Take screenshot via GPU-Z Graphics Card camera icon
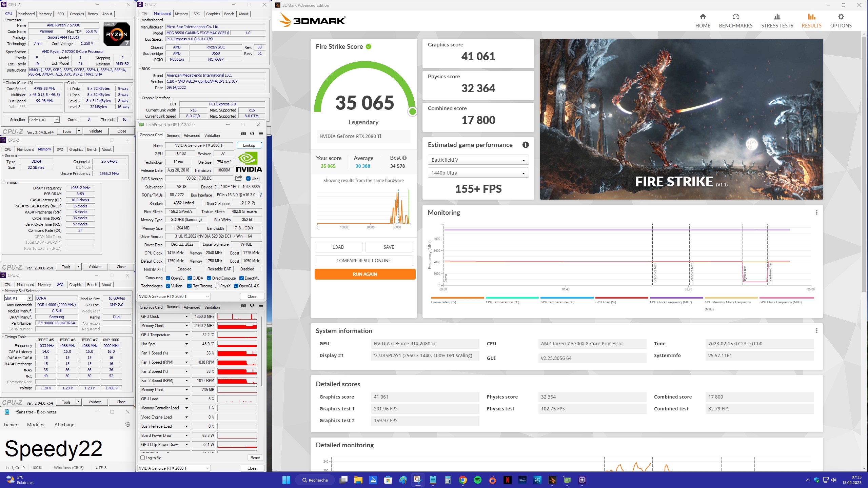The width and height of the screenshot is (868, 488). pyautogui.click(x=243, y=134)
